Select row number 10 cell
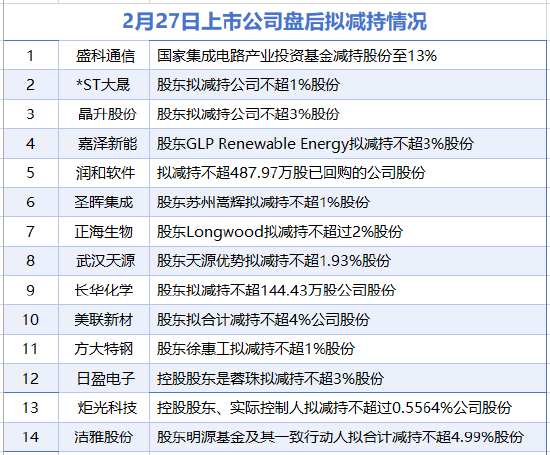Screen dimensions: 550x455 (31, 320)
